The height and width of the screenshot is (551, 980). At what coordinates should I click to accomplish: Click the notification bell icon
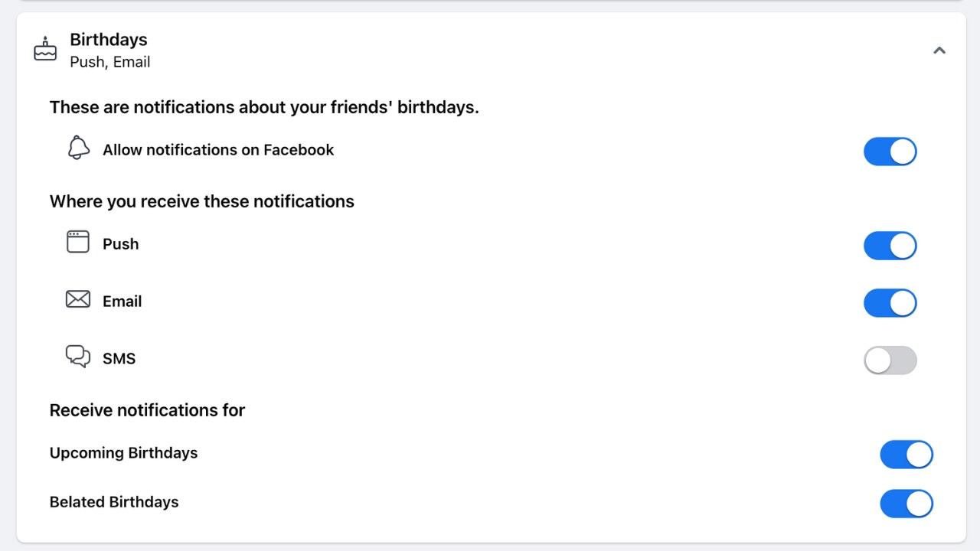point(78,148)
